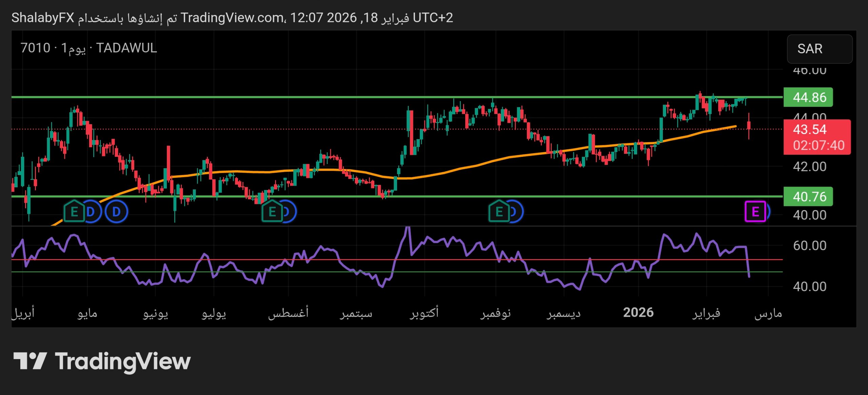Click the standalone blue D dividend marker
The width and height of the screenshot is (868, 395).
click(116, 212)
